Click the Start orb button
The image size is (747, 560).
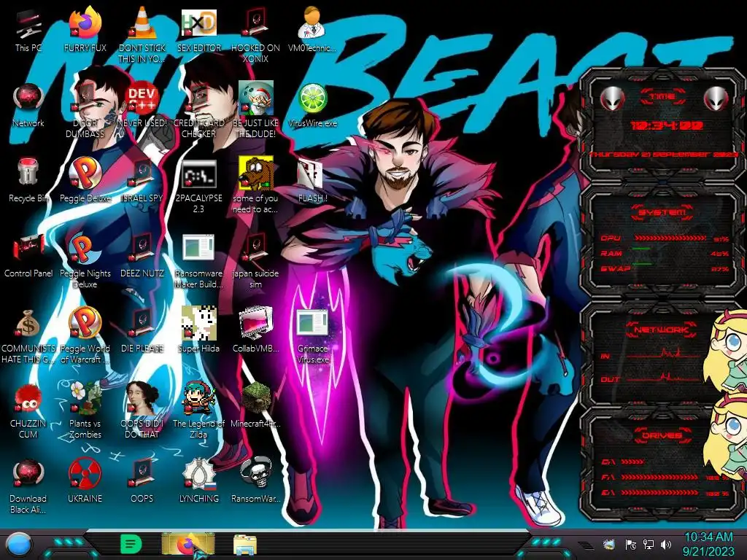(18, 544)
